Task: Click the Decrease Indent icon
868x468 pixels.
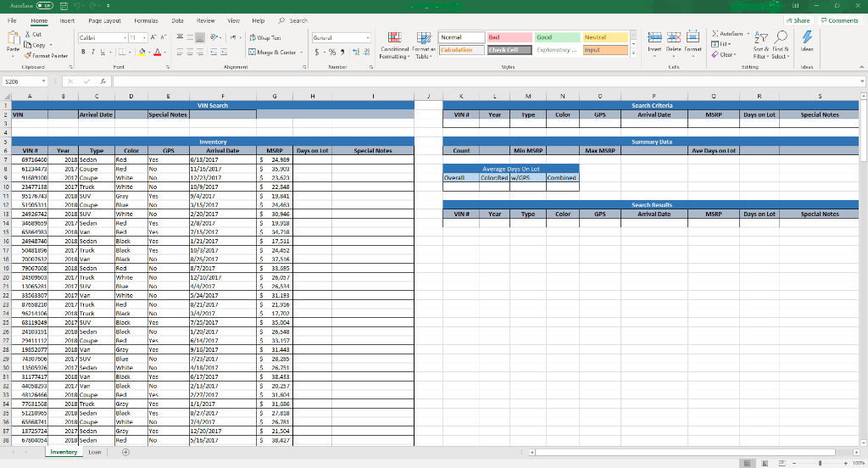Action: pos(214,52)
